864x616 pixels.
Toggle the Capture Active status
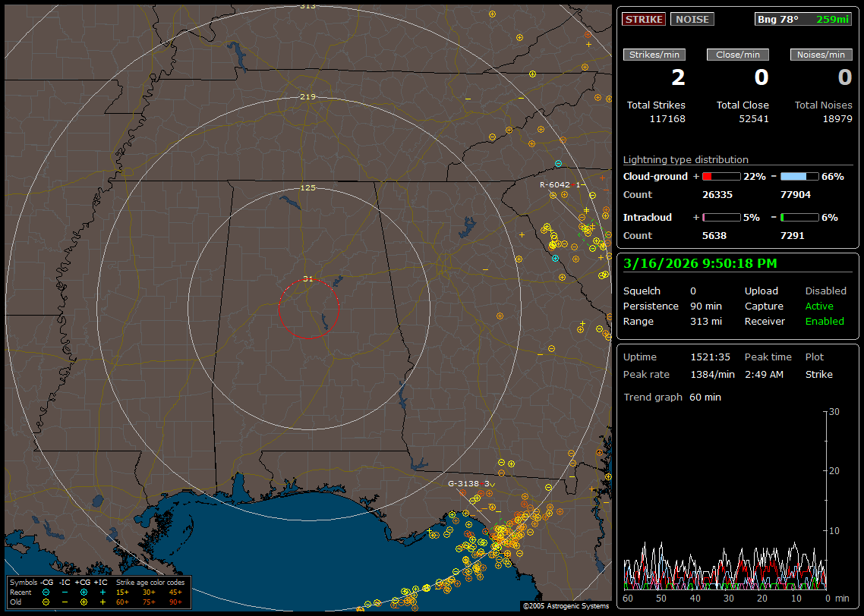(x=819, y=306)
